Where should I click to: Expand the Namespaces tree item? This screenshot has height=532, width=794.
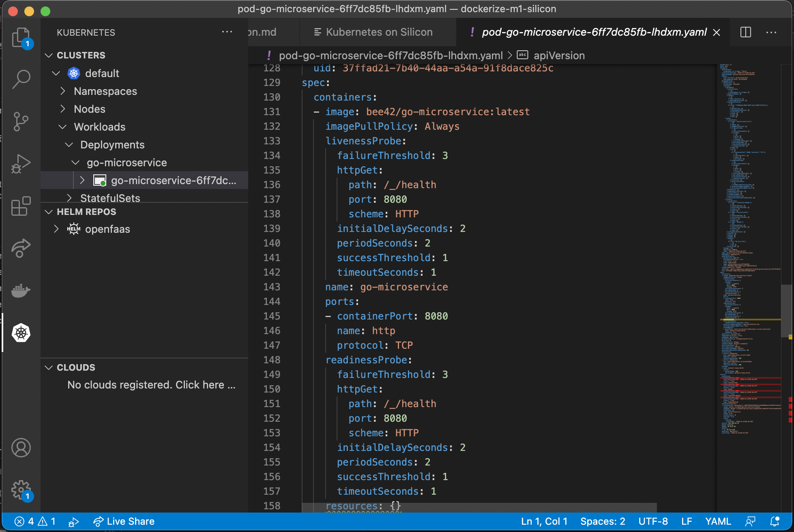click(x=64, y=91)
